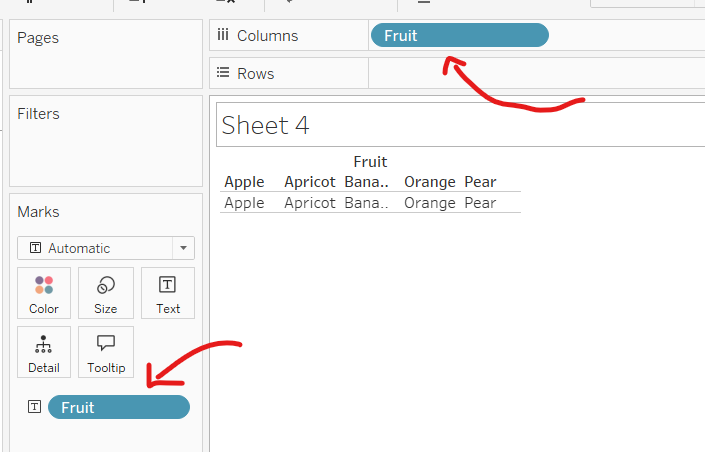This screenshot has height=452, width=705.
Task: Click the Rows shelf icon
Action: point(223,74)
